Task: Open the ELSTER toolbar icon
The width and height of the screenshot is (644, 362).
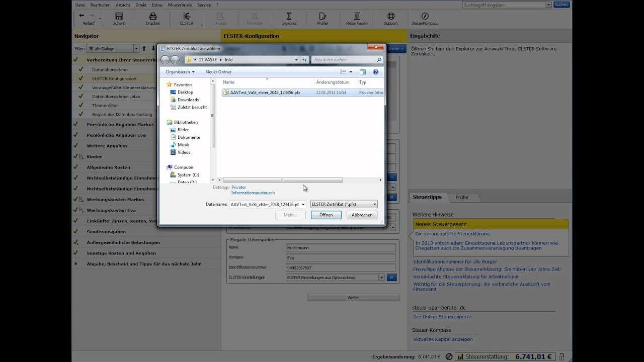Action: click(x=187, y=17)
